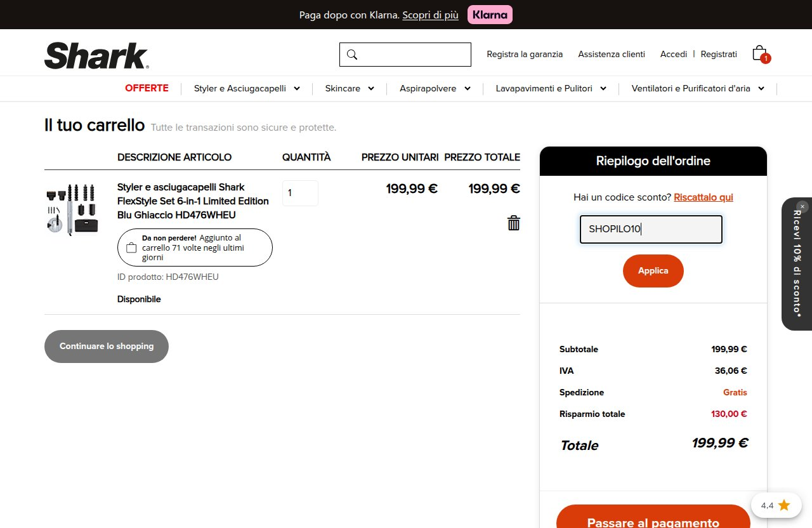This screenshot has width=812, height=528.
Task: Click the 'Totale' label in summary
Action: [579, 445]
